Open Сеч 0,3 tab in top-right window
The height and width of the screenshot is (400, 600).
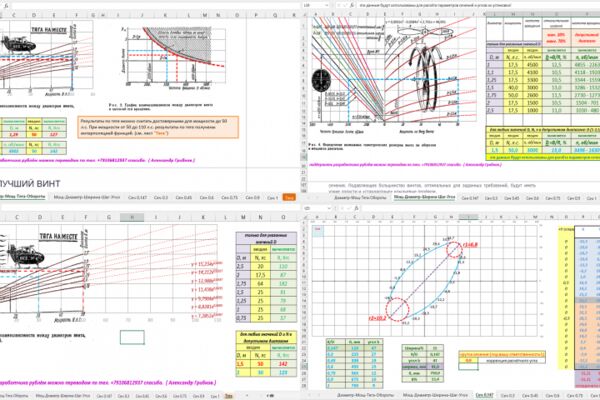click(491, 198)
